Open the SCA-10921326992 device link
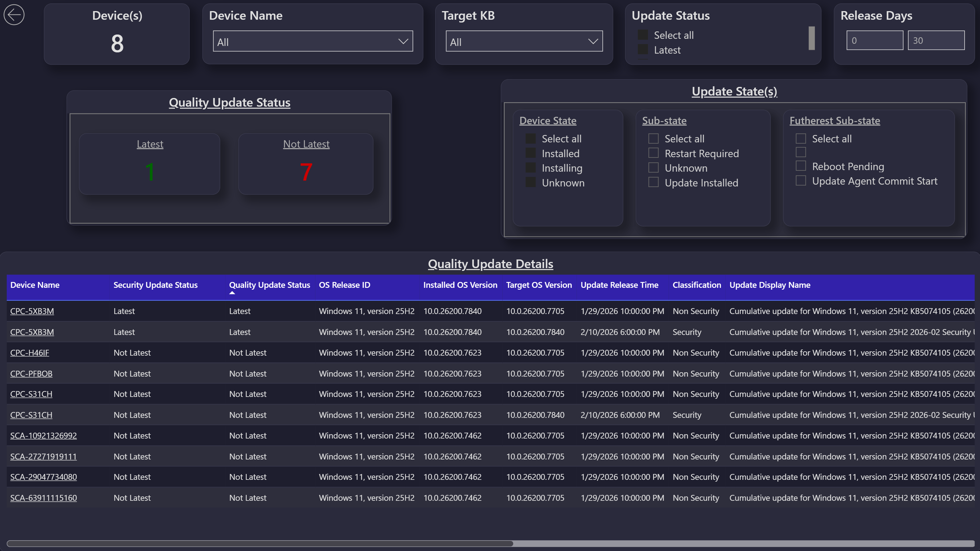The height and width of the screenshot is (551, 980). click(43, 436)
